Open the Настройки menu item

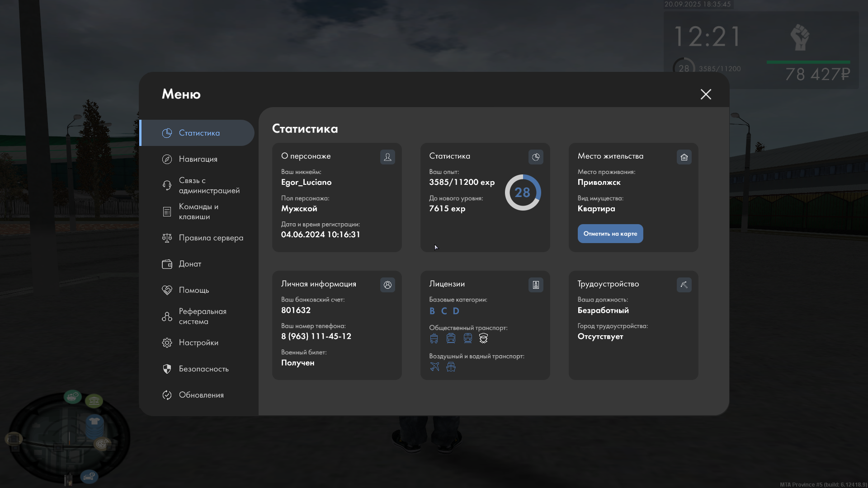click(x=198, y=343)
